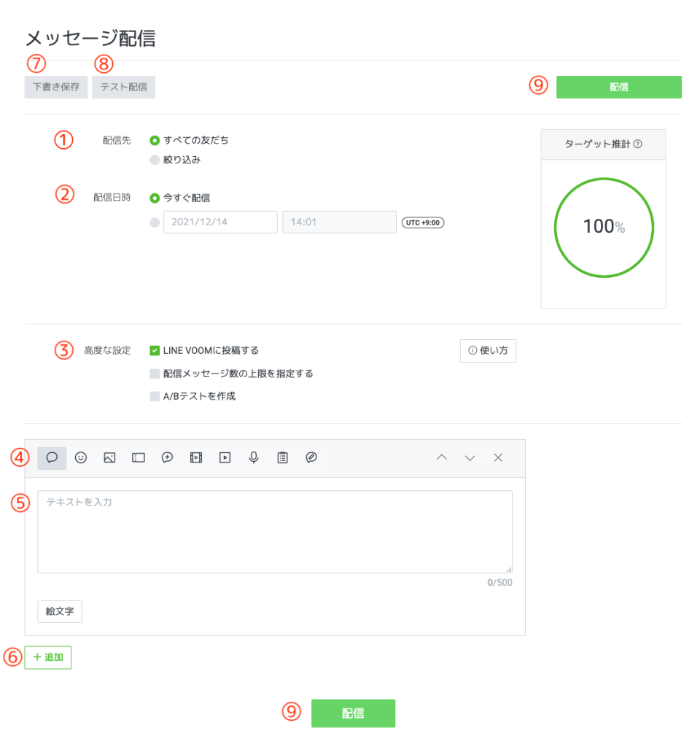Click the テキストを入力 text area
700x747 pixels.
(x=275, y=531)
